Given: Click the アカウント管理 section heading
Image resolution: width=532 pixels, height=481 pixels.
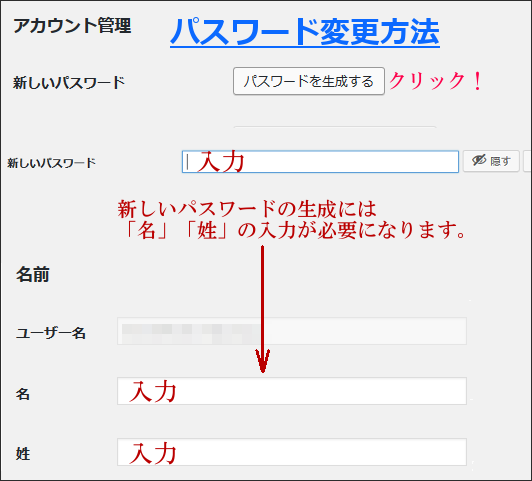Looking at the screenshot, I should coord(72,26).
